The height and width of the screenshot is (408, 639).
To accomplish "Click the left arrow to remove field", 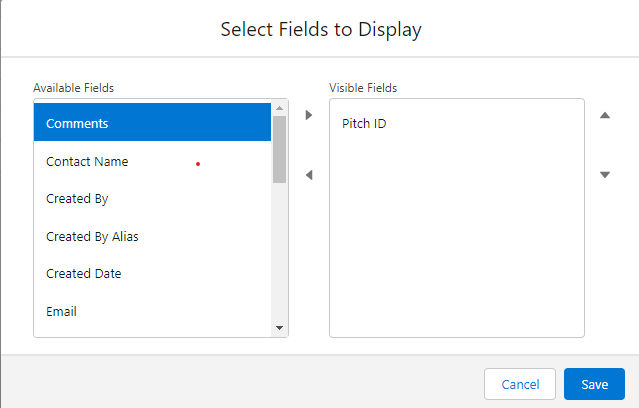I will click(309, 175).
